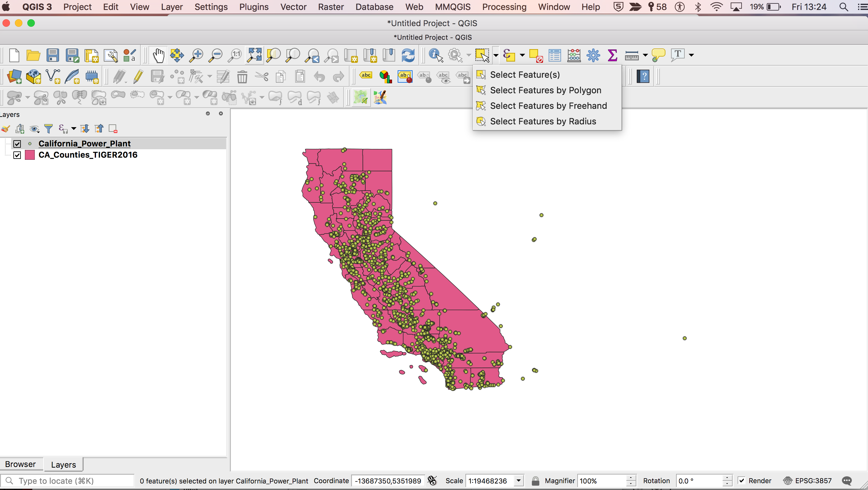Toggle the Render checkbox

(742, 481)
